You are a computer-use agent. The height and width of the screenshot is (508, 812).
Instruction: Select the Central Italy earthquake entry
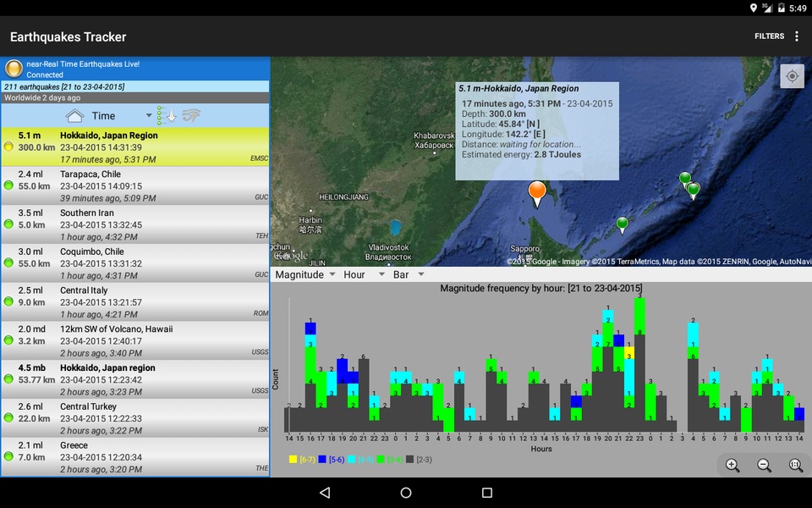coord(134,302)
